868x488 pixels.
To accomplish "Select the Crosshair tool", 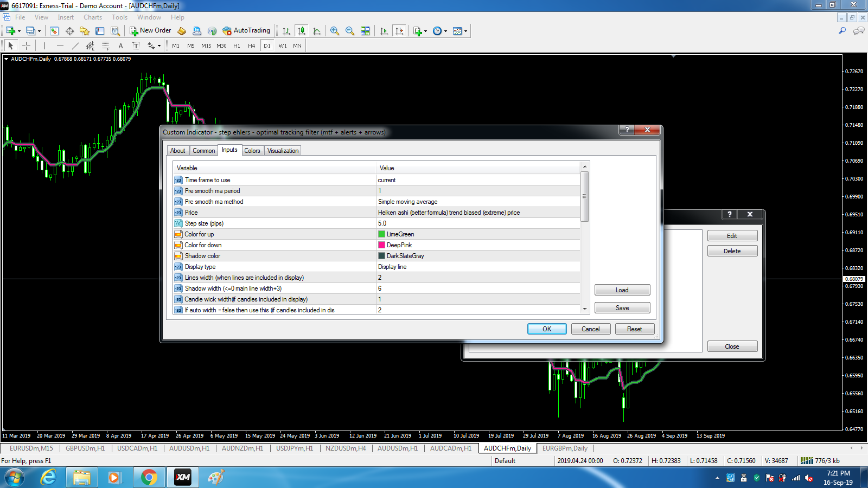I will [x=26, y=46].
